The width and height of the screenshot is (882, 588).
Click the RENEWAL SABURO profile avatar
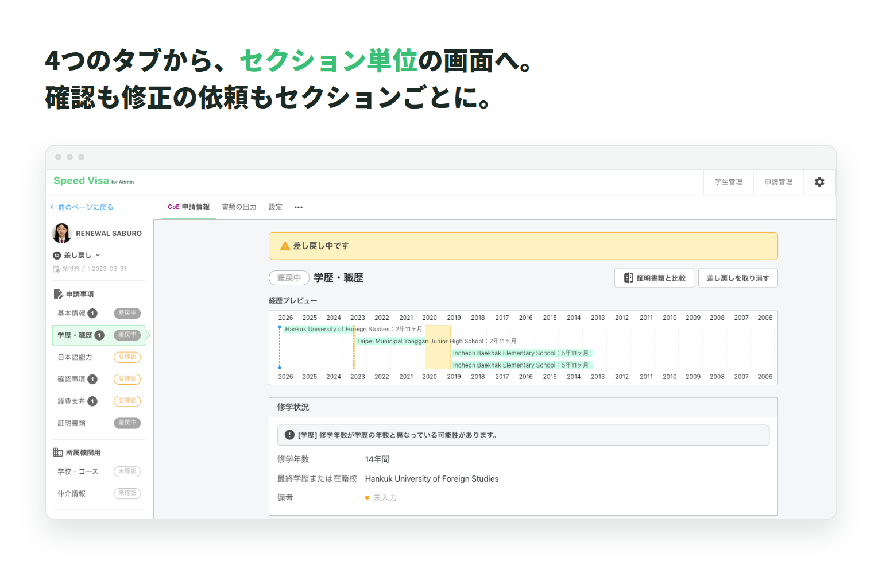62,233
